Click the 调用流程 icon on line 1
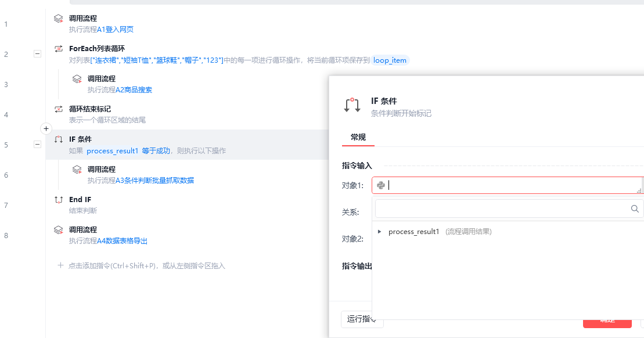 pos(59,19)
